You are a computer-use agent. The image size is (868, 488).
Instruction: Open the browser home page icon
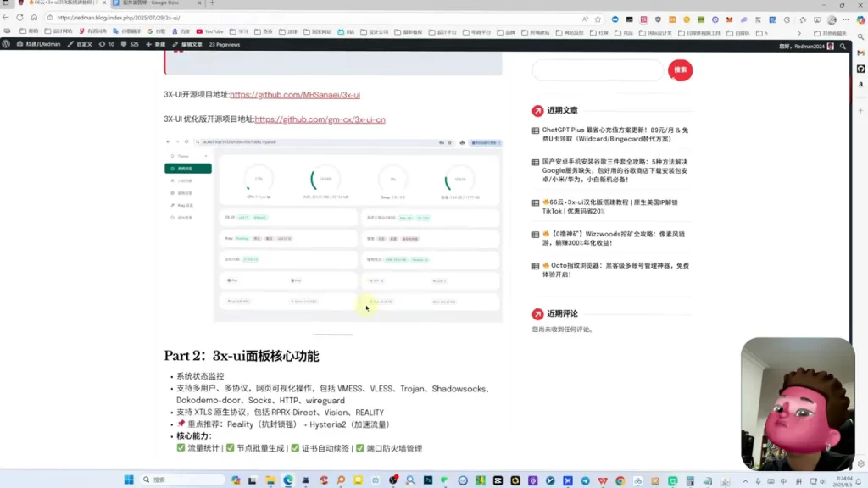click(x=34, y=18)
